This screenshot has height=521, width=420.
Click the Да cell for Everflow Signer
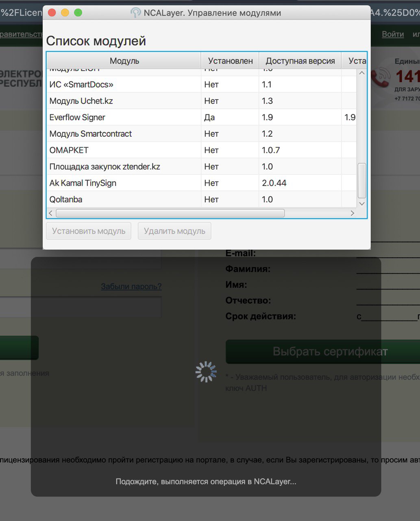click(230, 117)
